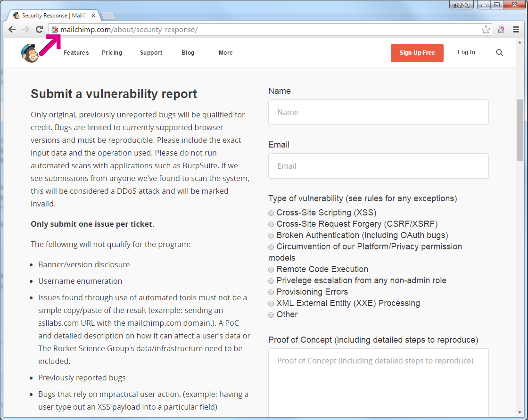Focus the Name input field
Viewport: 528px width, 420px height.
coord(378,112)
